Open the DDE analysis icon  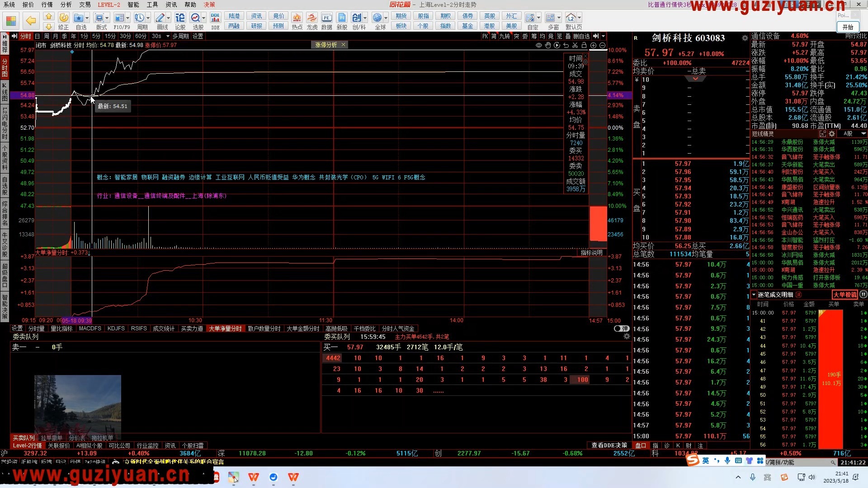pos(215,18)
